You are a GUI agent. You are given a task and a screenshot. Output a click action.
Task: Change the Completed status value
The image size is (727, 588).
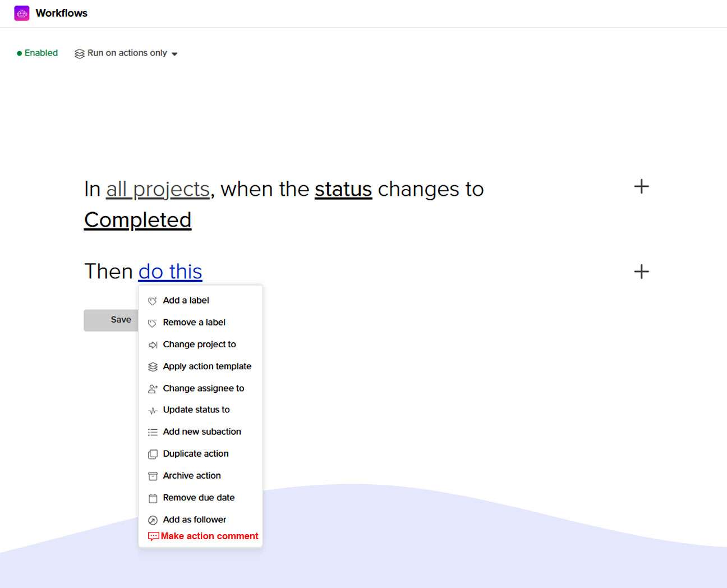137,220
